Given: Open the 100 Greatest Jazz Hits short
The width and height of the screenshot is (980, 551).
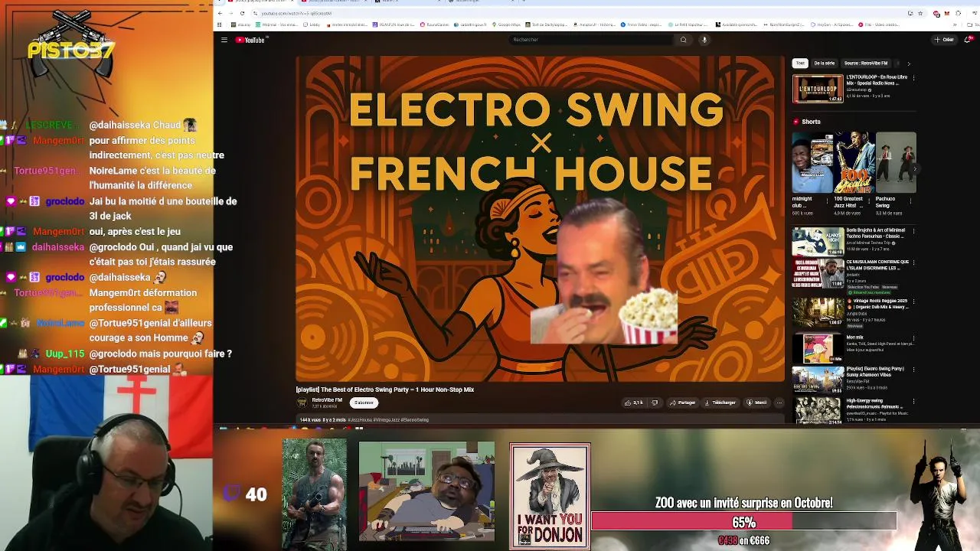Looking at the screenshot, I should click(854, 162).
